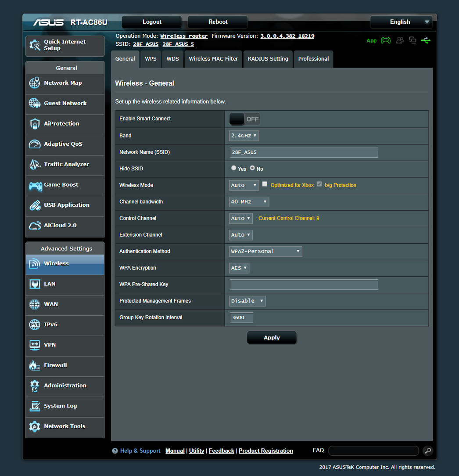Click the Reboot button
Image resolution: width=459 pixels, height=476 pixels.
(218, 22)
